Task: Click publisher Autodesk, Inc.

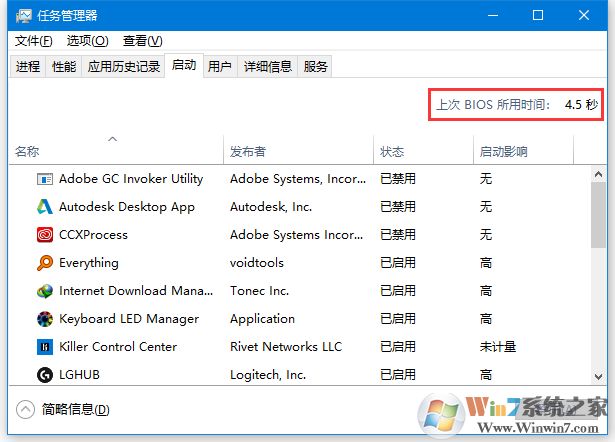Action: [271, 207]
